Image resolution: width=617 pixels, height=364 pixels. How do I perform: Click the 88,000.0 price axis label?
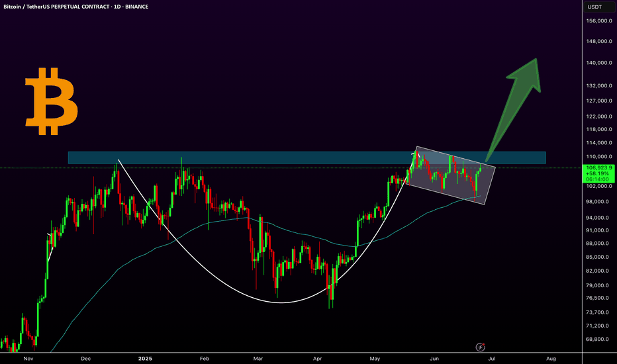tap(599, 244)
